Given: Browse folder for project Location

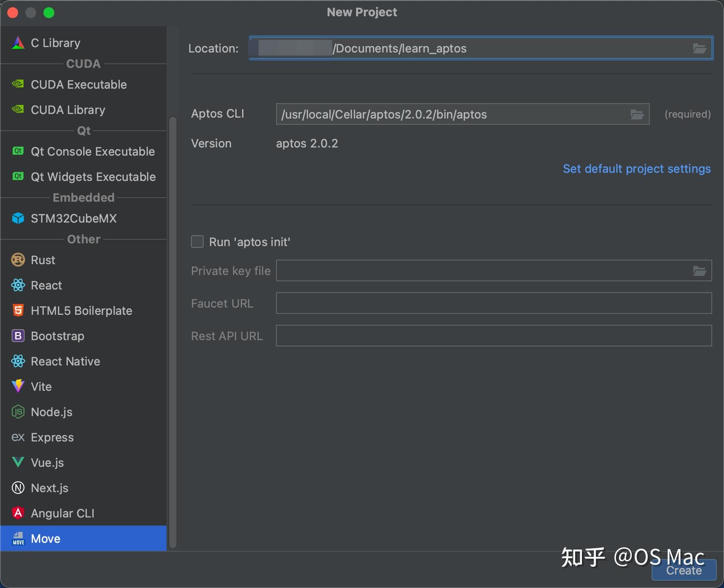Looking at the screenshot, I should [x=699, y=48].
